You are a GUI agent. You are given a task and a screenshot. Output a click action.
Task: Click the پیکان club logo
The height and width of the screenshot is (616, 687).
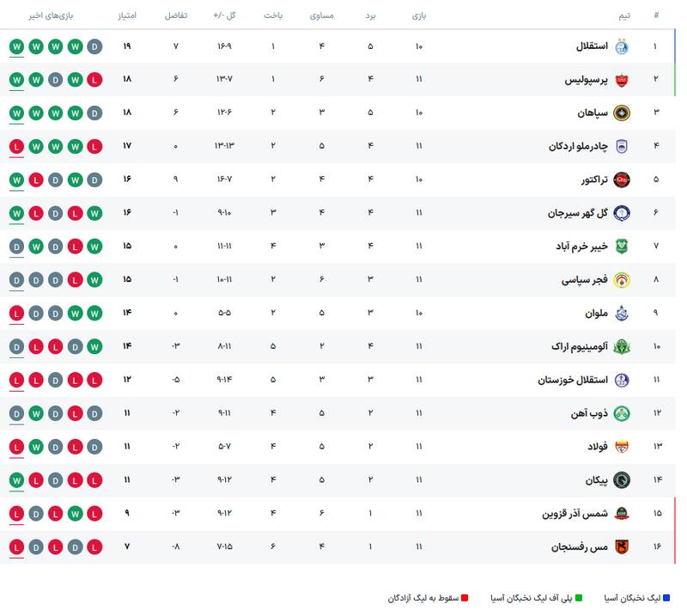[623, 480]
